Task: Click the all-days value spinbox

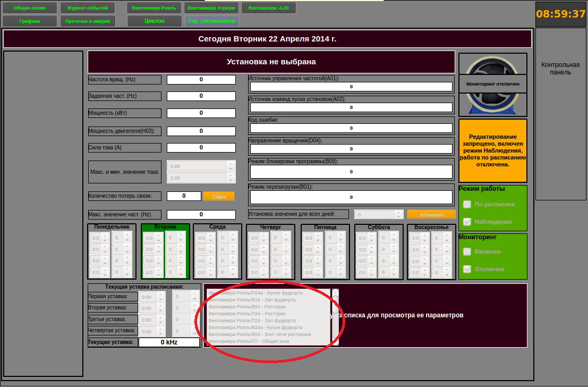Action: click(x=378, y=214)
